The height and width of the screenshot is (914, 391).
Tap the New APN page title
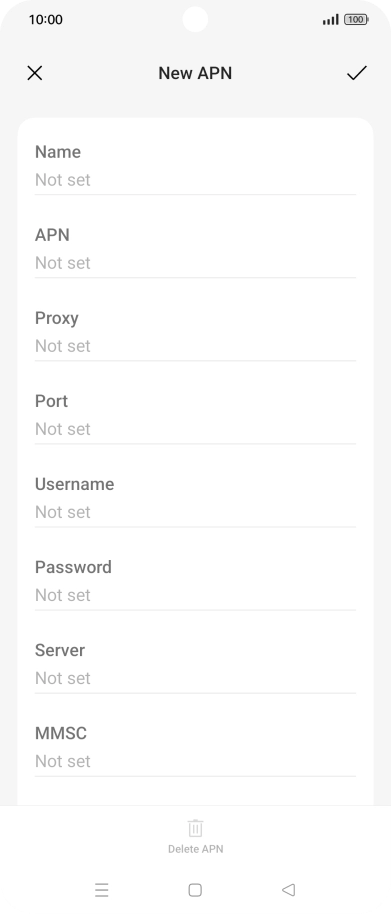195,73
